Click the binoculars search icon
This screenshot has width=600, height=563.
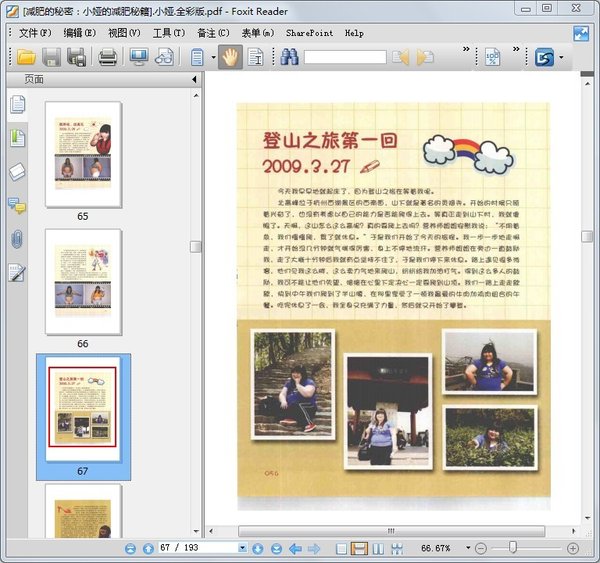[290, 57]
